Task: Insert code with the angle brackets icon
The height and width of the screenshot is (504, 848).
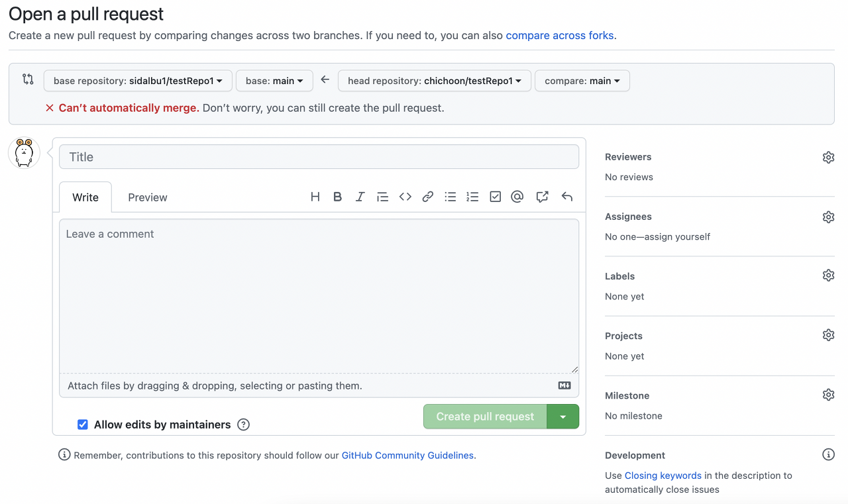Action: coord(405,197)
